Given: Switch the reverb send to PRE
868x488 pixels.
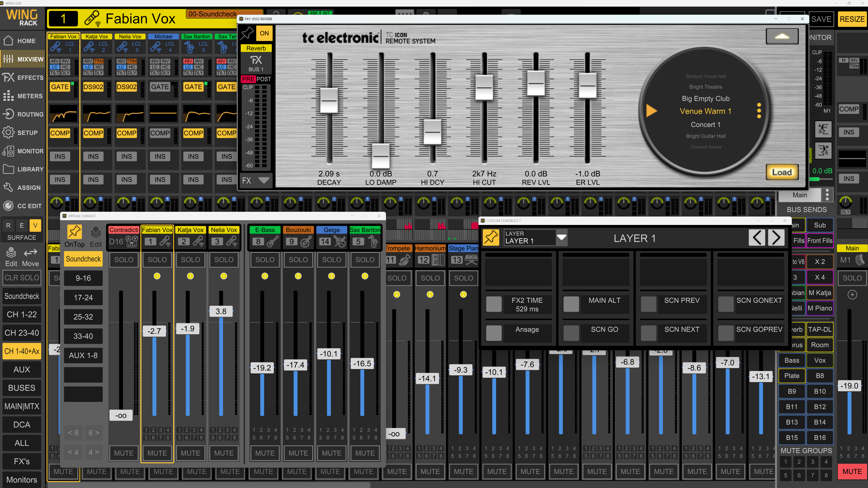Looking at the screenshot, I should point(248,79).
